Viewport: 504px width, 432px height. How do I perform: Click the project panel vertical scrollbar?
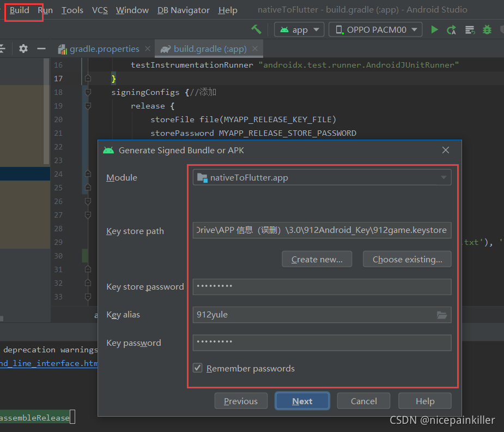tap(47, 111)
